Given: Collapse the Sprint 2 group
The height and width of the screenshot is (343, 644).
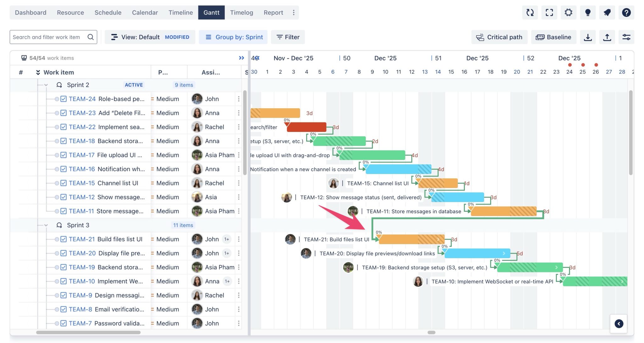Looking at the screenshot, I should 46,85.
